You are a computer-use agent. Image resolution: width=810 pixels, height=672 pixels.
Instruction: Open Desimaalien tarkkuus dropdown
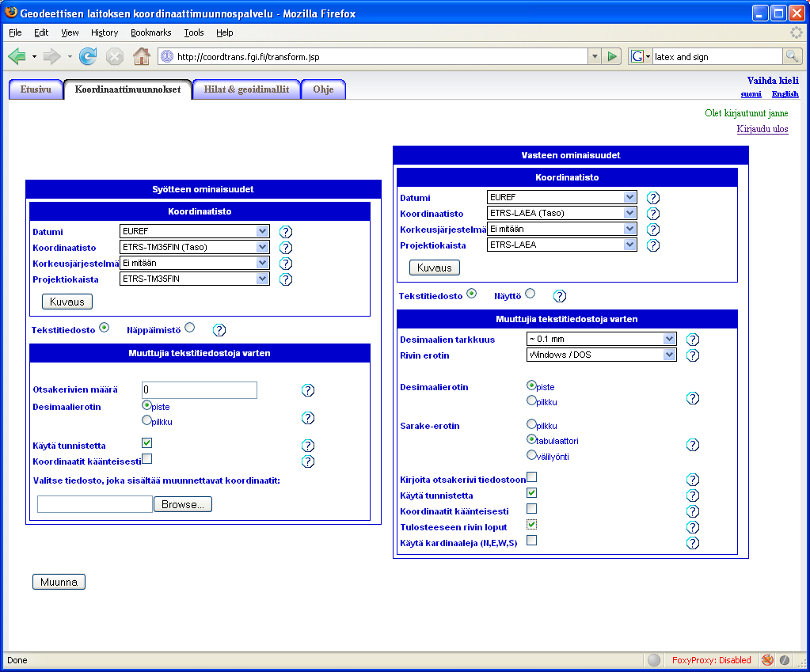[x=601, y=339]
